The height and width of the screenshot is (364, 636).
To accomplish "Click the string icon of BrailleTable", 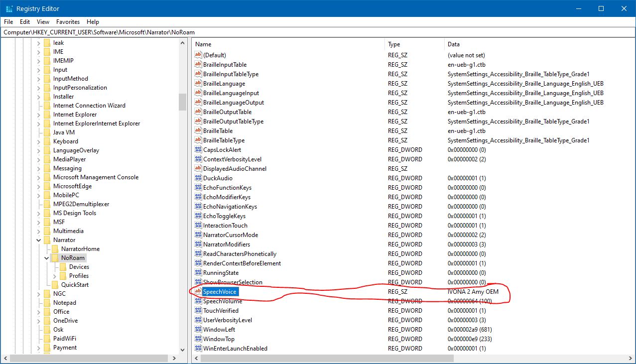I will (198, 131).
